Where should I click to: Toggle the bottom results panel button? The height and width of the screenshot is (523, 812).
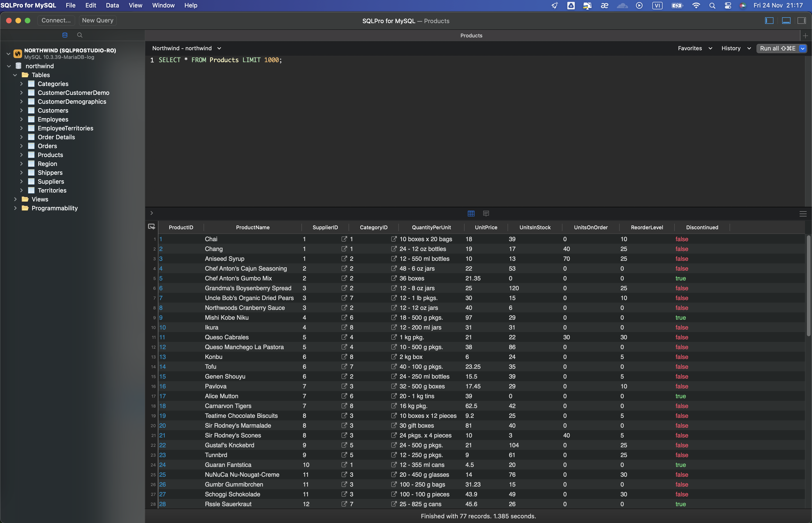point(786,21)
